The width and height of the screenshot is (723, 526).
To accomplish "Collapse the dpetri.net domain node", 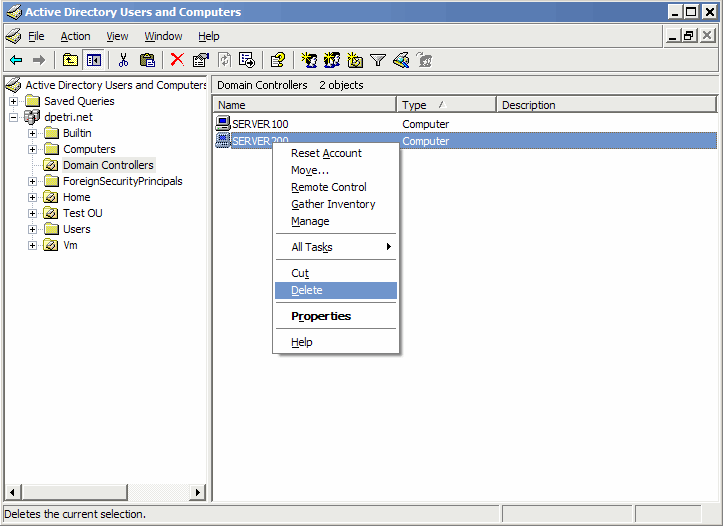I will pyautogui.click(x=14, y=118).
